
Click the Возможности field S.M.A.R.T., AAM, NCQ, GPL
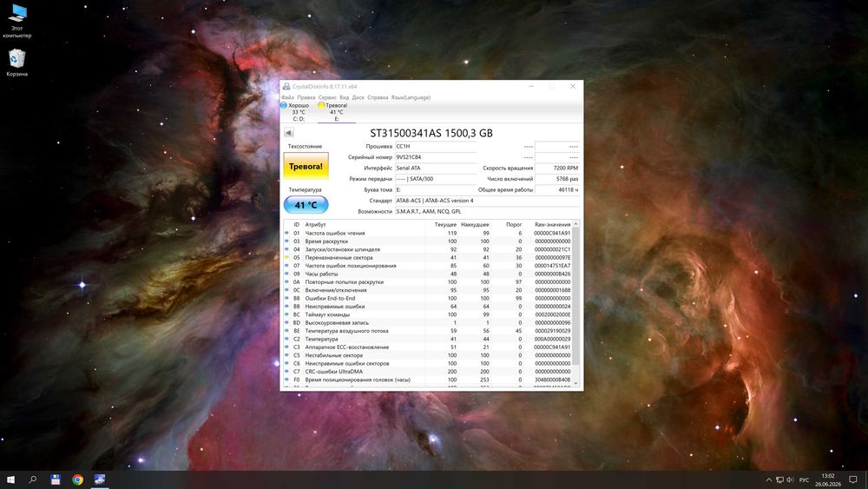(487, 212)
